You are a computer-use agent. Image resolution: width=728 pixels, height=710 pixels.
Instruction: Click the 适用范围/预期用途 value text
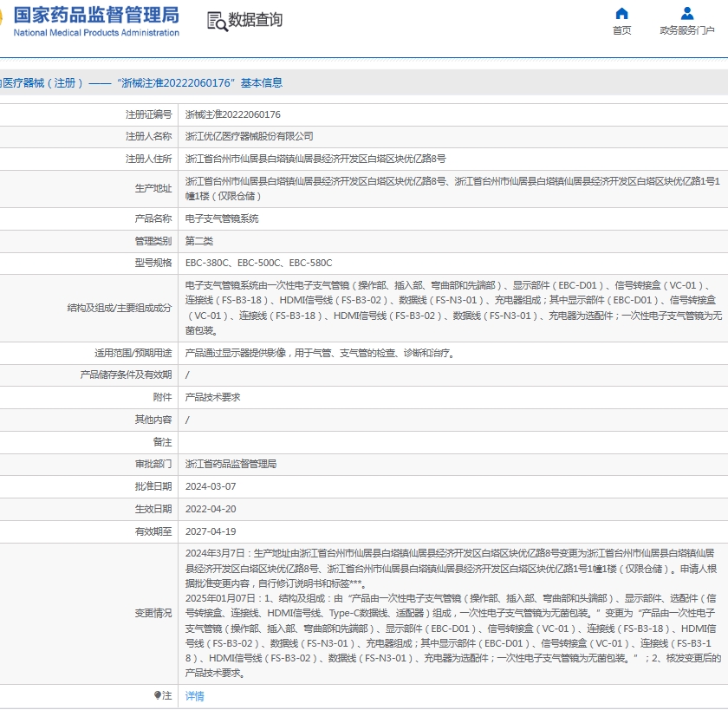click(320, 353)
